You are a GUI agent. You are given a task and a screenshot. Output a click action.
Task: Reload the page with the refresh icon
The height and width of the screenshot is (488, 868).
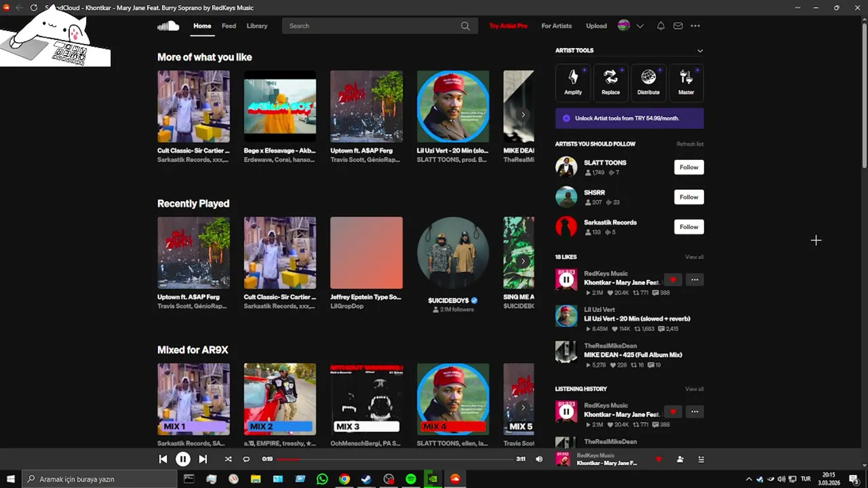(33, 7)
